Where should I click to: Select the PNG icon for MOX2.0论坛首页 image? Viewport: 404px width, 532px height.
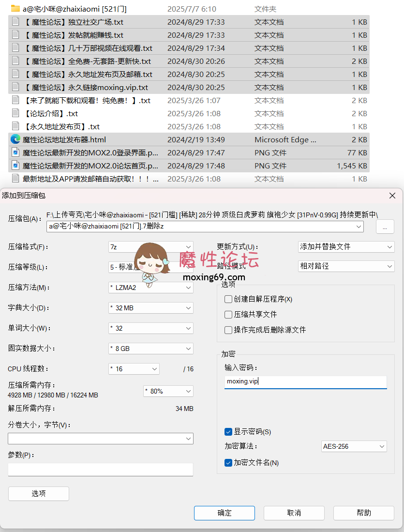[15, 165]
